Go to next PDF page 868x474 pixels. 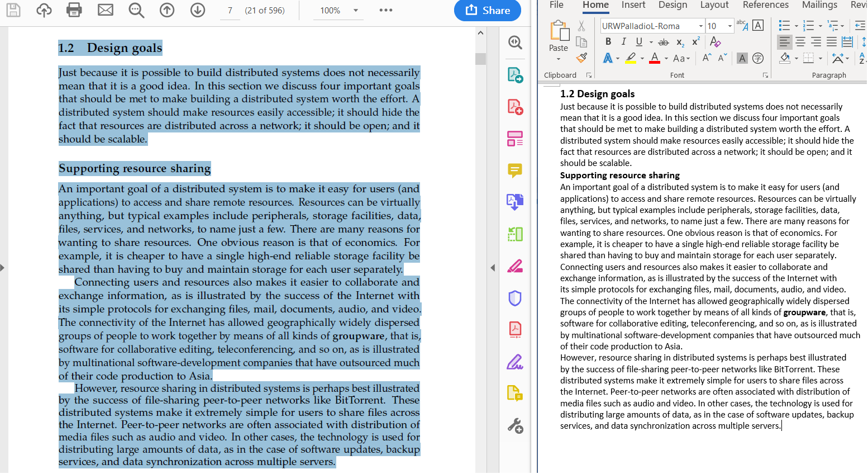(x=198, y=10)
